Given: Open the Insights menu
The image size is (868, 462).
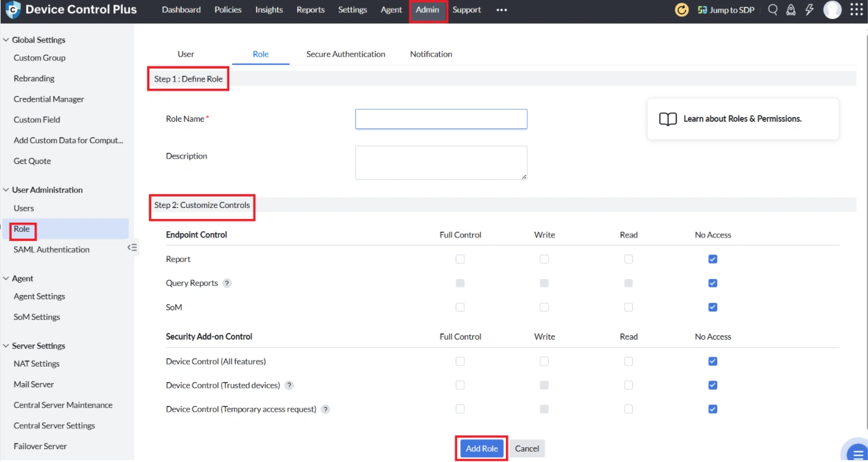Looking at the screenshot, I should [x=269, y=10].
